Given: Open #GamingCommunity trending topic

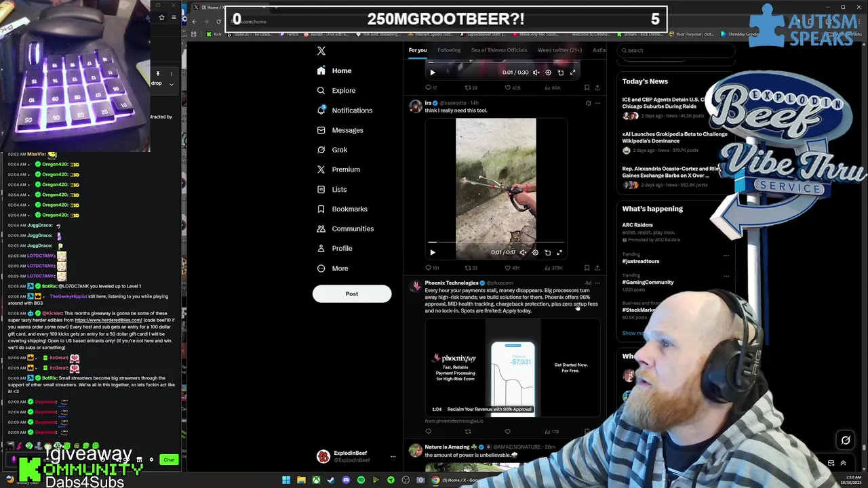Looking at the screenshot, I should (x=648, y=282).
